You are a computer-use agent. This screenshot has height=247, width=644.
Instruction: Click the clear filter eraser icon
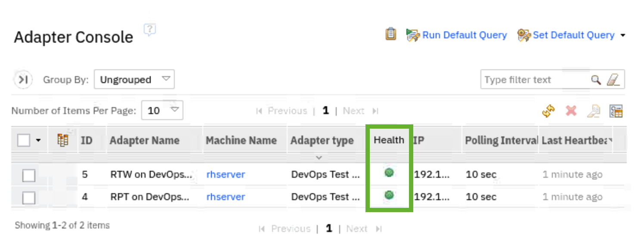click(x=613, y=80)
